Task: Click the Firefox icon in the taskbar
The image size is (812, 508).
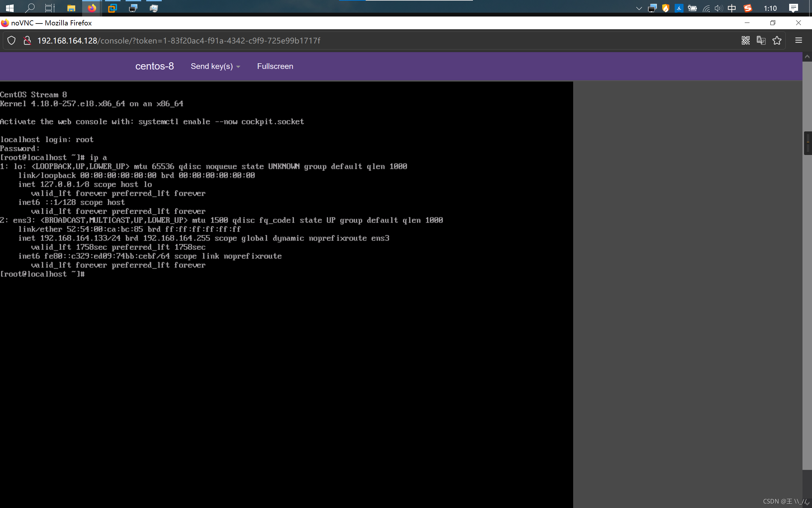Action: [x=92, y=8]
